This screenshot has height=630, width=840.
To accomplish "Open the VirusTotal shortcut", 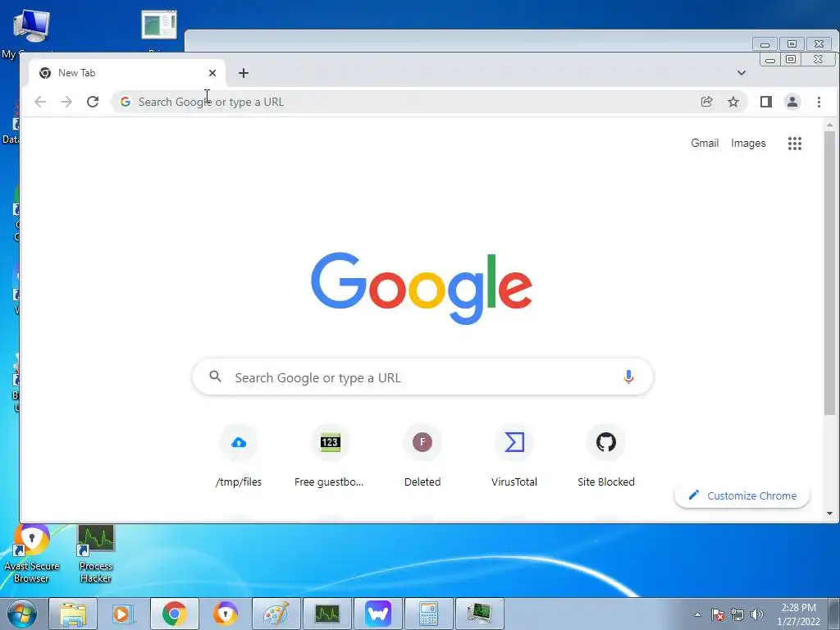I will point(514,455).
